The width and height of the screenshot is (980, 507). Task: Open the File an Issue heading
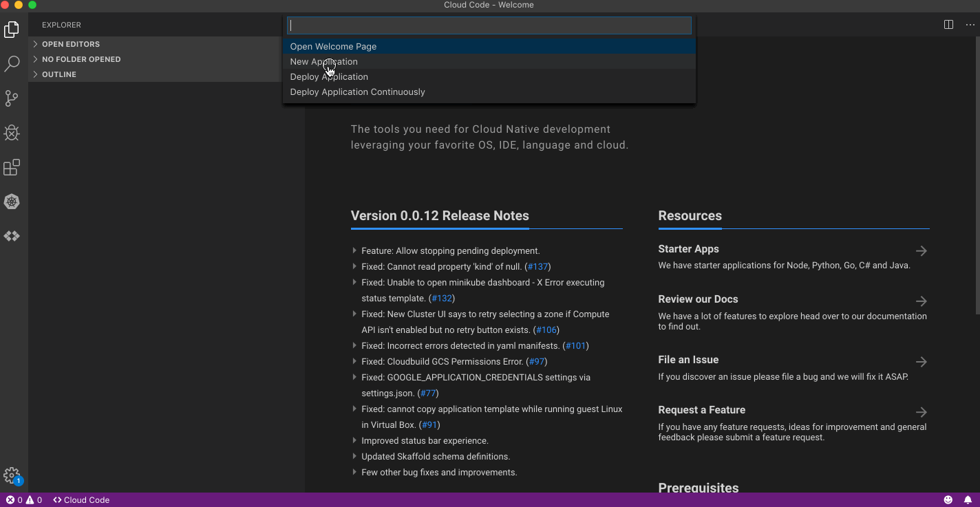click(x=688, y=360)
